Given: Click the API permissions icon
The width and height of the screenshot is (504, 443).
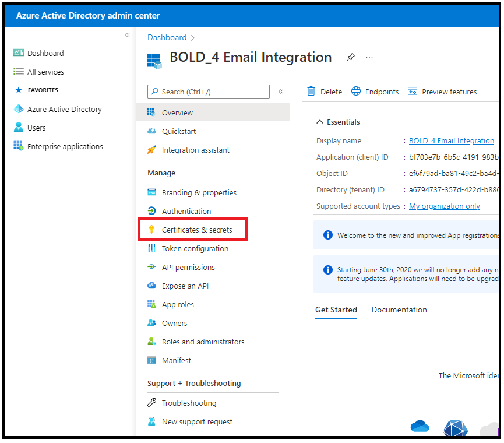Looking at the screenshot, I should coord(151,267).
